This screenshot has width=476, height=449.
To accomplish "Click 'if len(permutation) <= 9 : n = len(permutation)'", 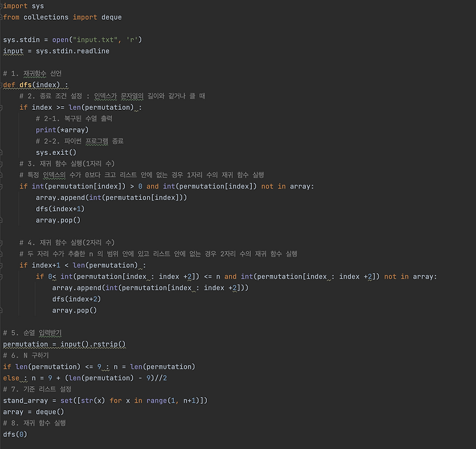I will point(99,366).
